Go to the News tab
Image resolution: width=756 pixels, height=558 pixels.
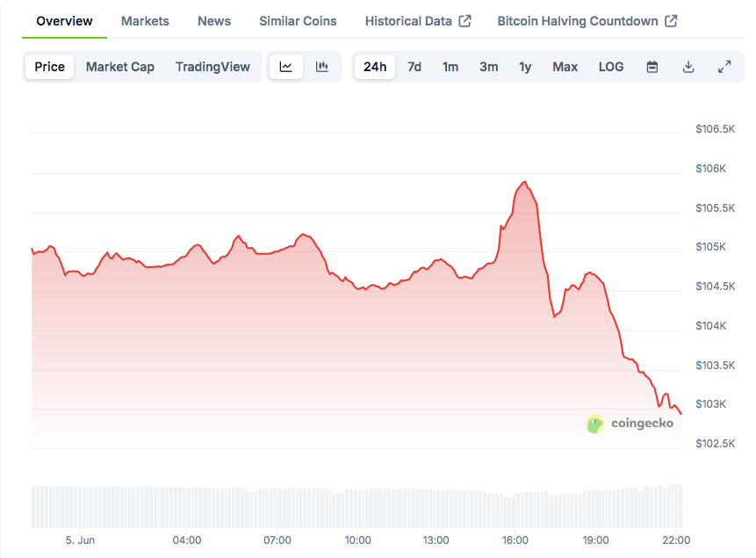pyautogui.click(x=214, y=21)
